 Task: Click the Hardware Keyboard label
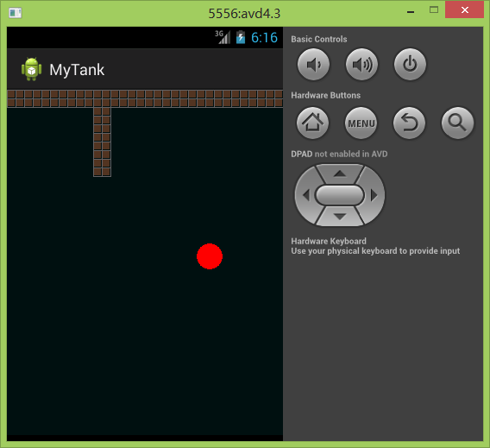tap(329, 241)
